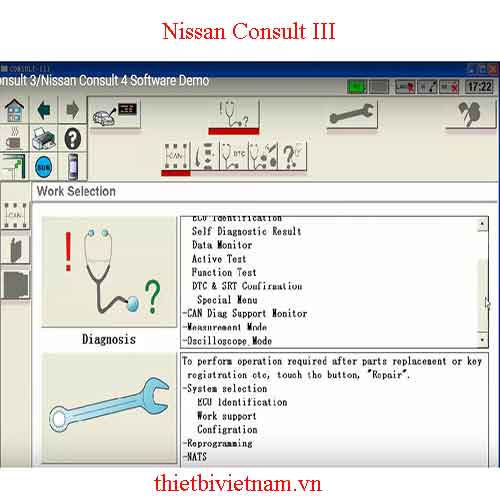Click the blue SUB round button

coord(43,167)
